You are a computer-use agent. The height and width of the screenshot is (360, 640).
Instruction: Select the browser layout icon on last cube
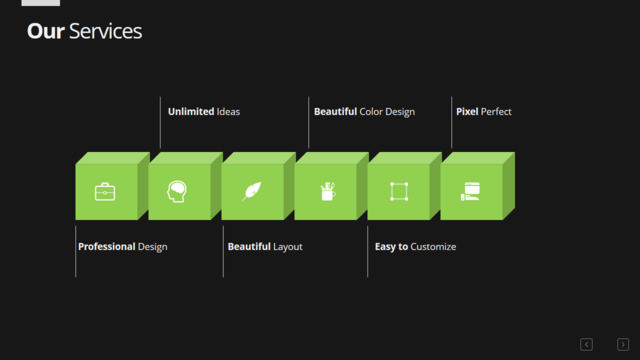click(470, 191)
